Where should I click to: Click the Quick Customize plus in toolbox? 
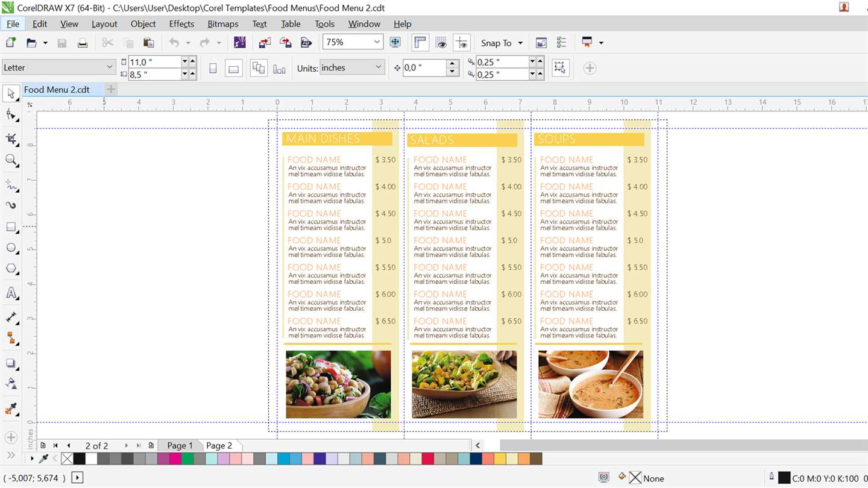pos(11,437)
